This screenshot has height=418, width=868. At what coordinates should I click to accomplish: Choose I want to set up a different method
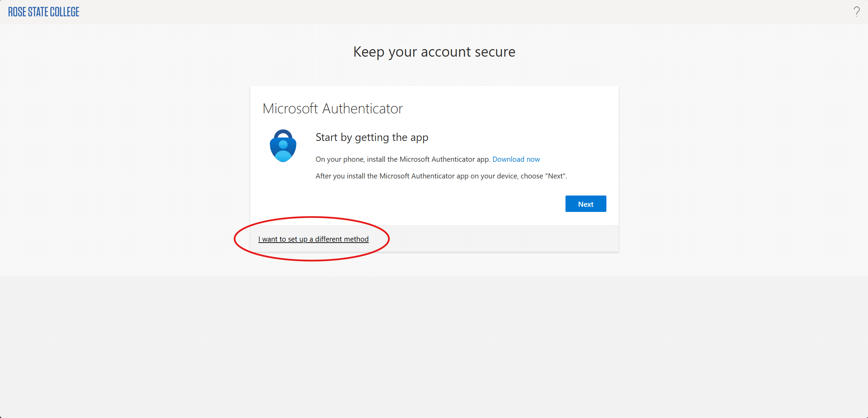click(313, 239)
